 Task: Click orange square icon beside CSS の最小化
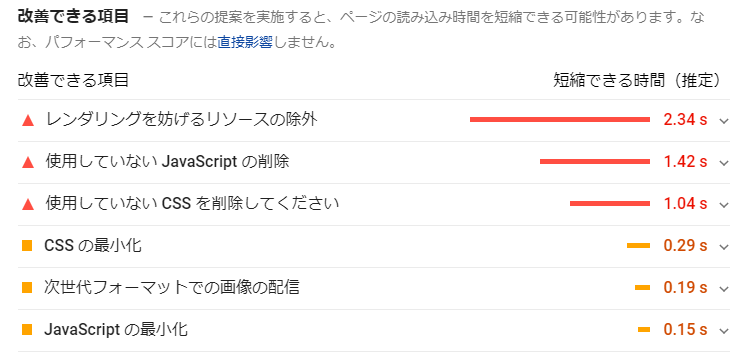coord(27,246)
